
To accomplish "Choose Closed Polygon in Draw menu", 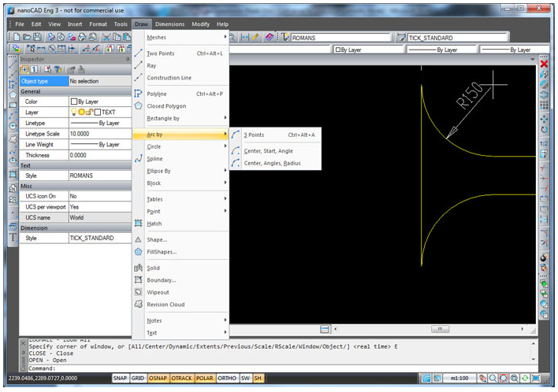I will pos(180,106).
